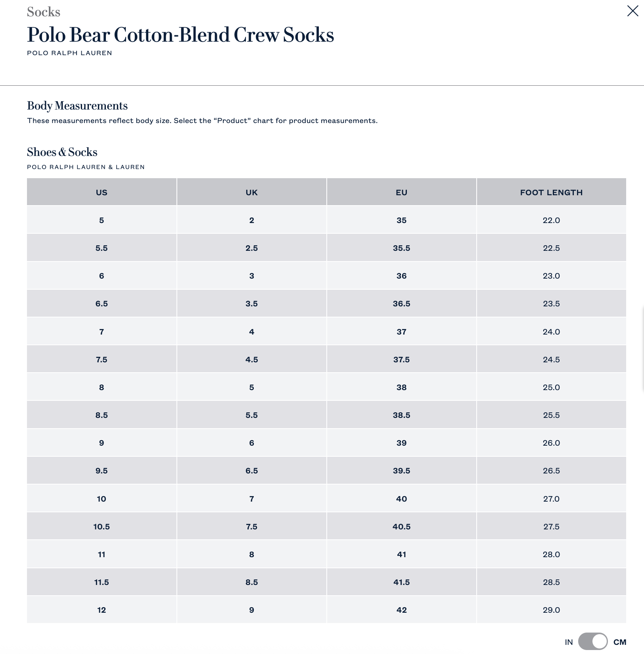Toggle the IN/CM unit switch
644x654 pixels.
tap(593, 641)
